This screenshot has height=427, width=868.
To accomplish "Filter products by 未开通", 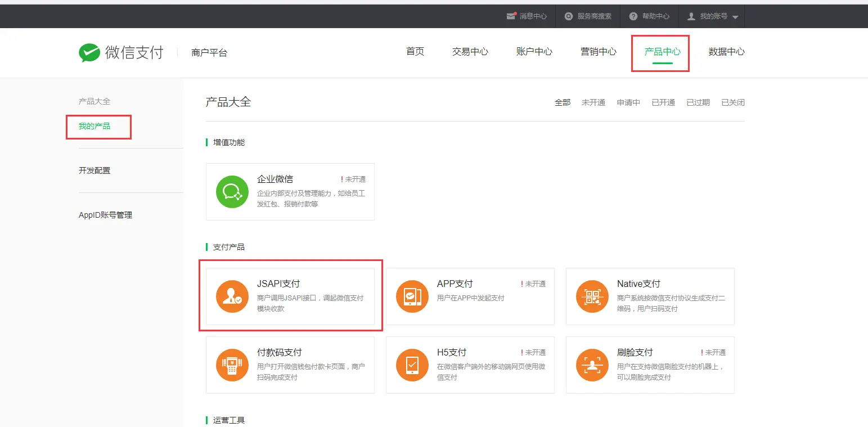I will [593, 102].
